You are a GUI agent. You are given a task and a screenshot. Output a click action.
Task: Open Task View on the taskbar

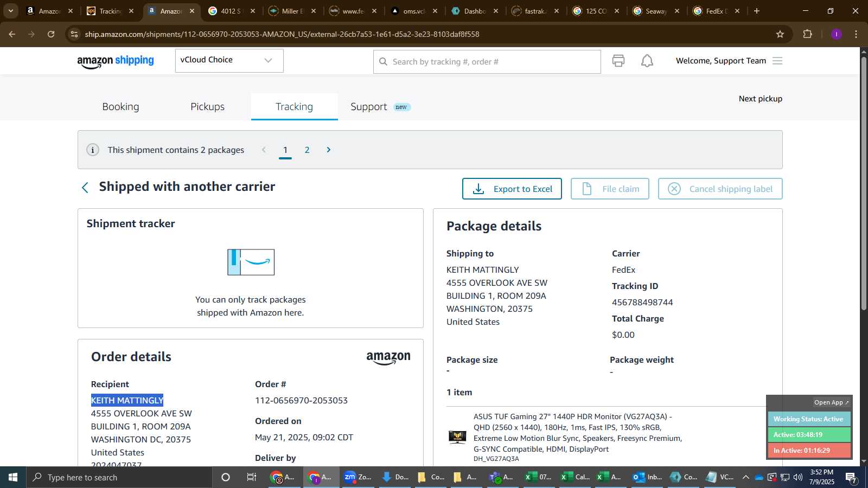(x=251, y=477)
